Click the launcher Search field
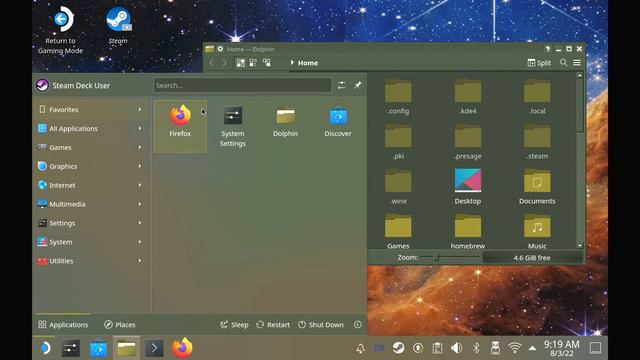This screenshot has height=360, width=640. coord(243,85)
